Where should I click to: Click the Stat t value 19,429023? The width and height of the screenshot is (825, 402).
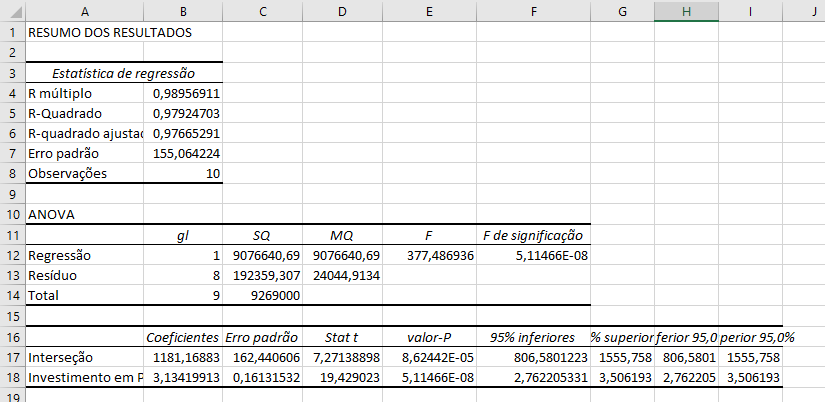tap(342, 377)
